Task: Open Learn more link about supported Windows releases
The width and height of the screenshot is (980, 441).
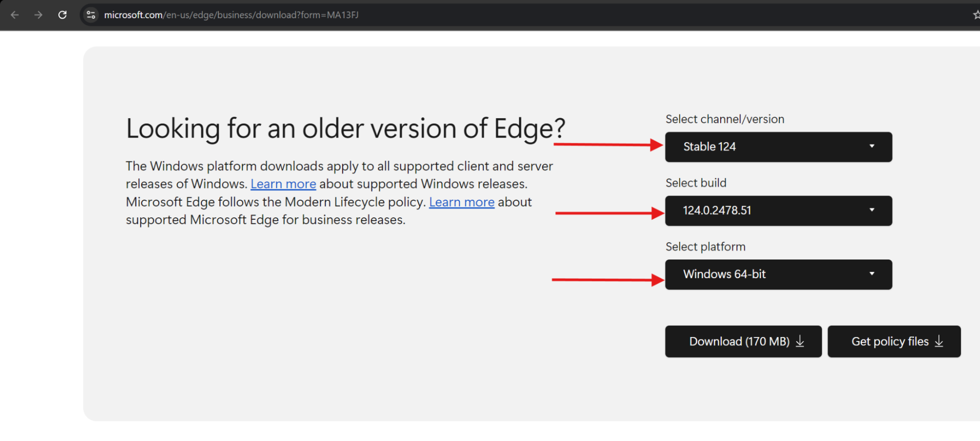Action: pos(283,184)
